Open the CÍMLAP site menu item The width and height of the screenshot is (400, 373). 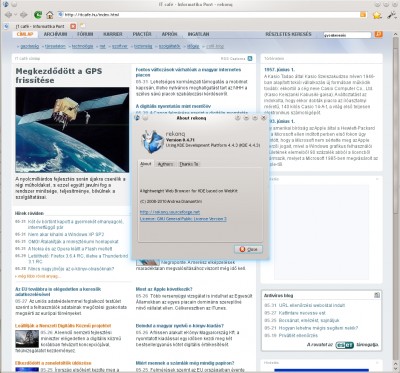click(x=25, y=34)
